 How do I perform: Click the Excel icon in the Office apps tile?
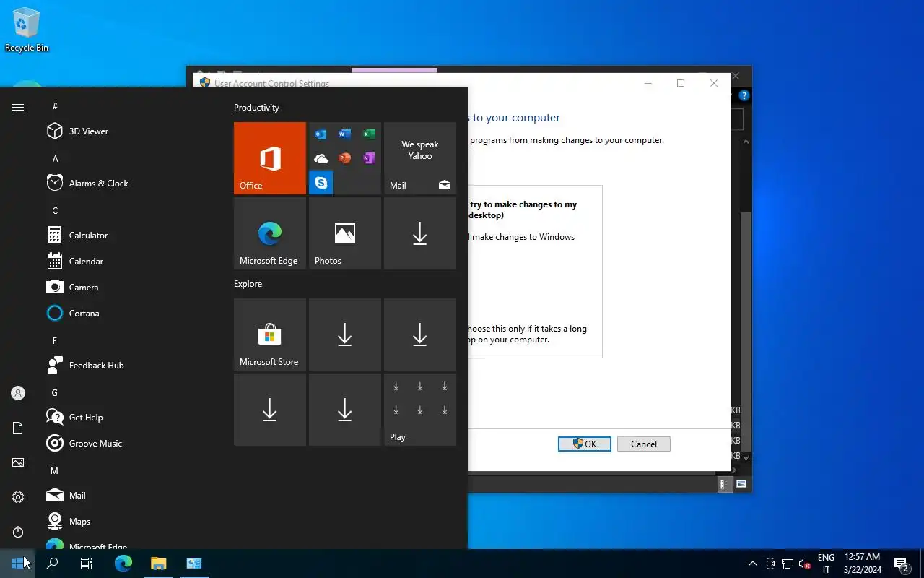pyautogui.click(x=369, y=134)
